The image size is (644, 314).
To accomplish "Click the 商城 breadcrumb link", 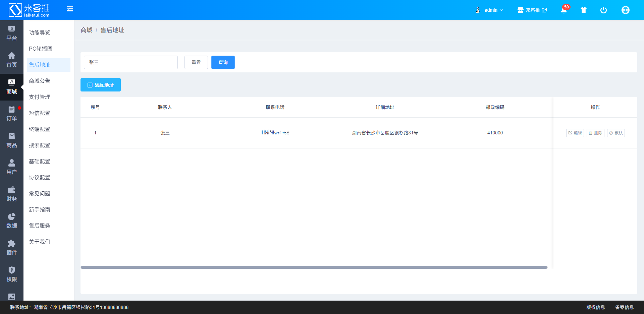I will click(87, 30).
